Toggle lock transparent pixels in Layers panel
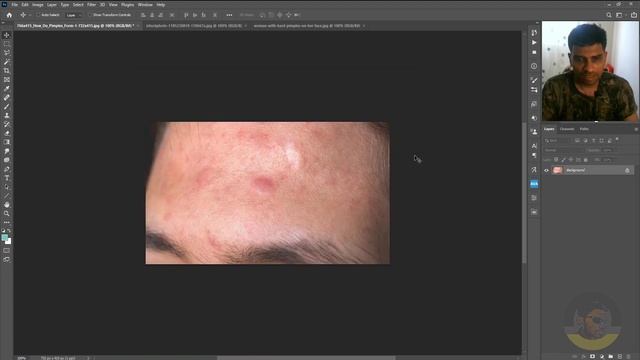Image resolution: width=640 pixels, height=360 pixels. [556, 160]
